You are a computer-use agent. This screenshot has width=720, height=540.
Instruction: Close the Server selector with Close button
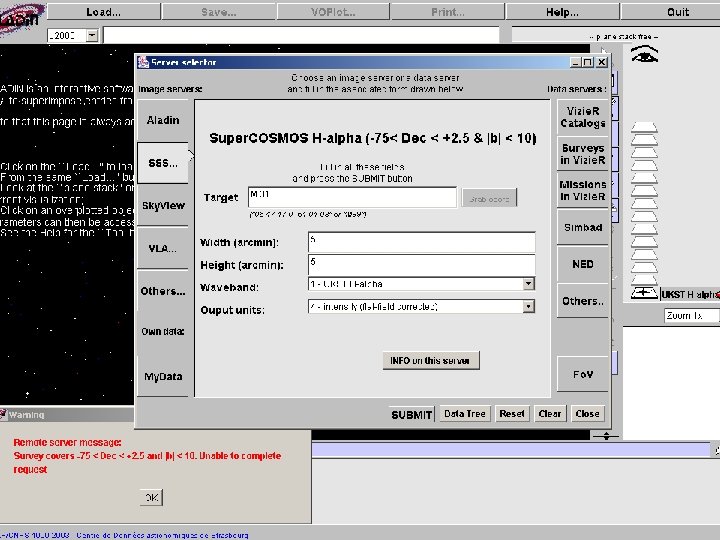tap(587, 414)
